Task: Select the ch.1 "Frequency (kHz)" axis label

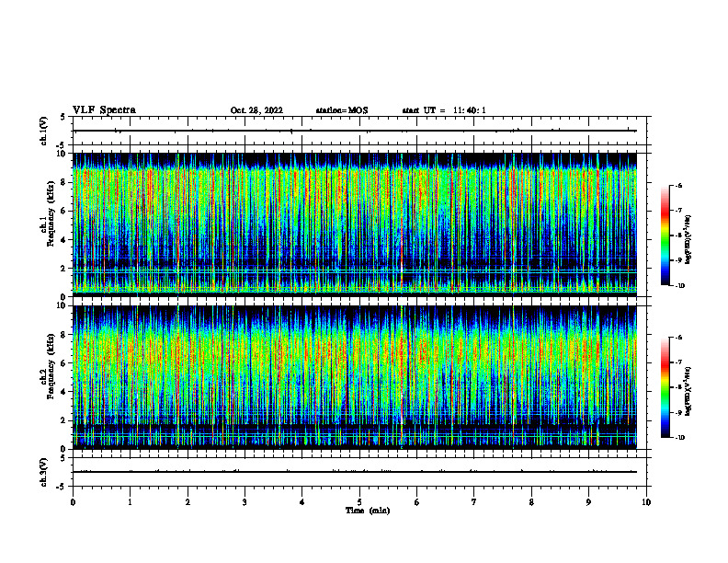Action: click(x=51, y=213)
